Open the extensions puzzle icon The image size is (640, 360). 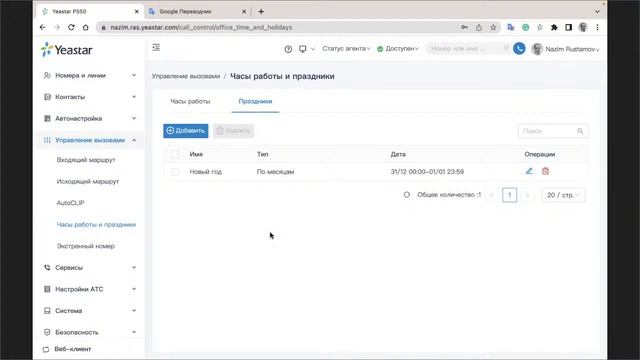[554, 27]
